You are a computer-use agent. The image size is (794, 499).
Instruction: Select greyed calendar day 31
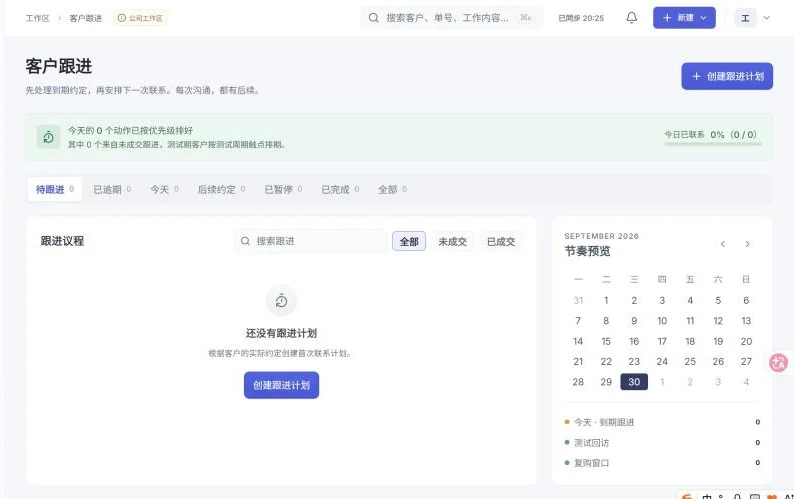[x=578, y=300]
